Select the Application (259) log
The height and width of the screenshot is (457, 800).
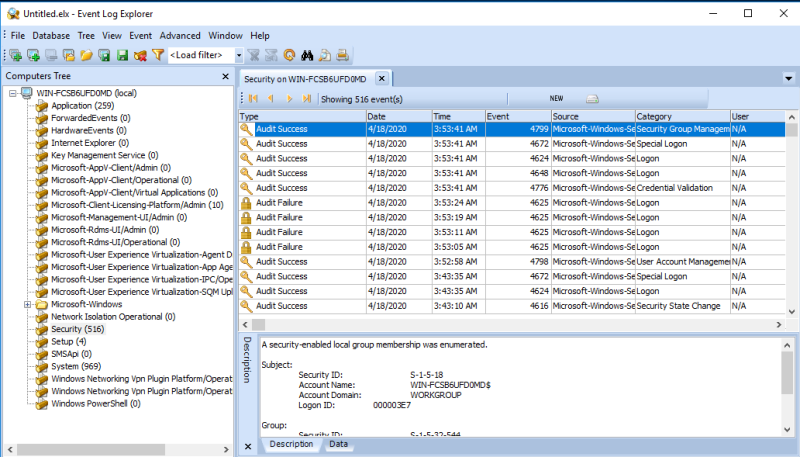(83, 106)
